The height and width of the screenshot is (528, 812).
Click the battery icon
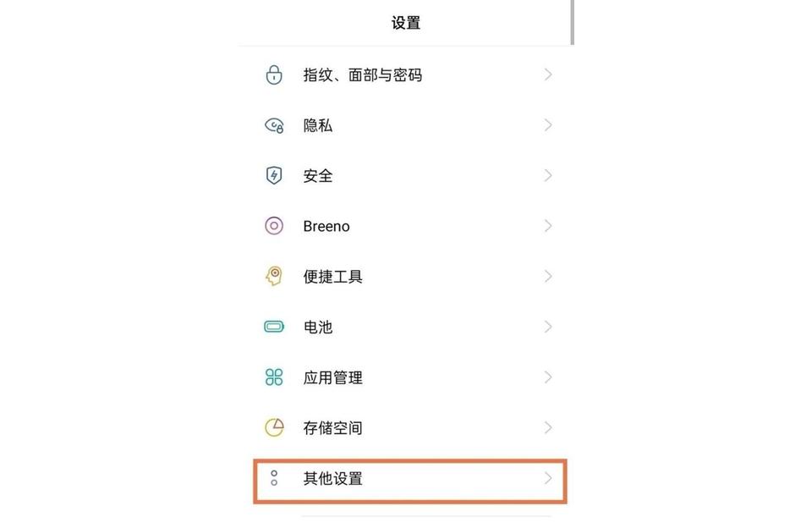pos(274,327)
